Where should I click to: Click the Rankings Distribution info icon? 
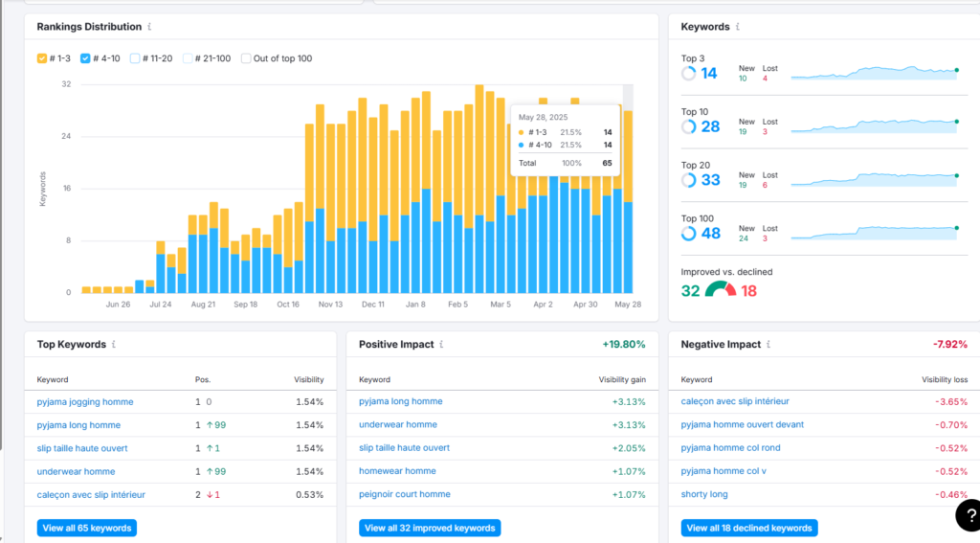149,27
